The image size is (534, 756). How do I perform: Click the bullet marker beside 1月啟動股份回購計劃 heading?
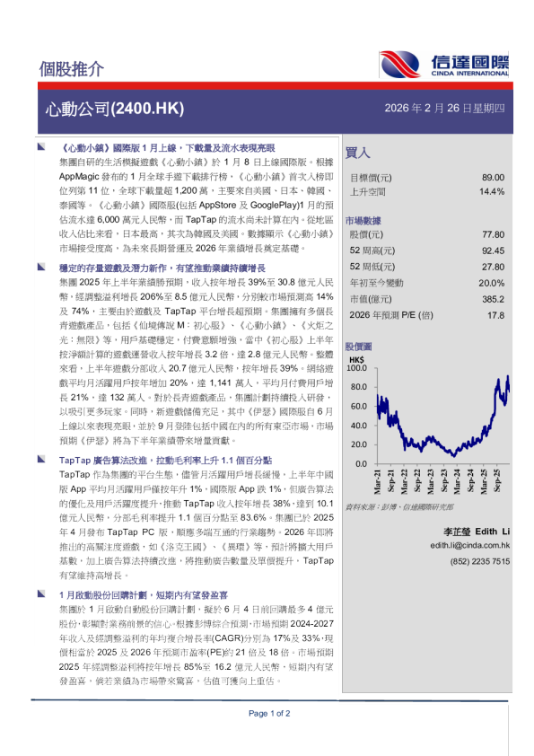pos(41,594)
